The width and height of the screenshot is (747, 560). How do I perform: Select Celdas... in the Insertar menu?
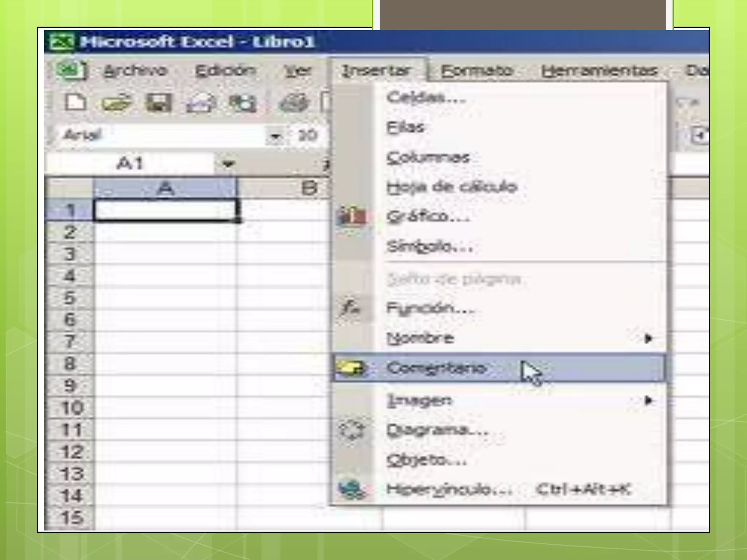click(426, 98)
